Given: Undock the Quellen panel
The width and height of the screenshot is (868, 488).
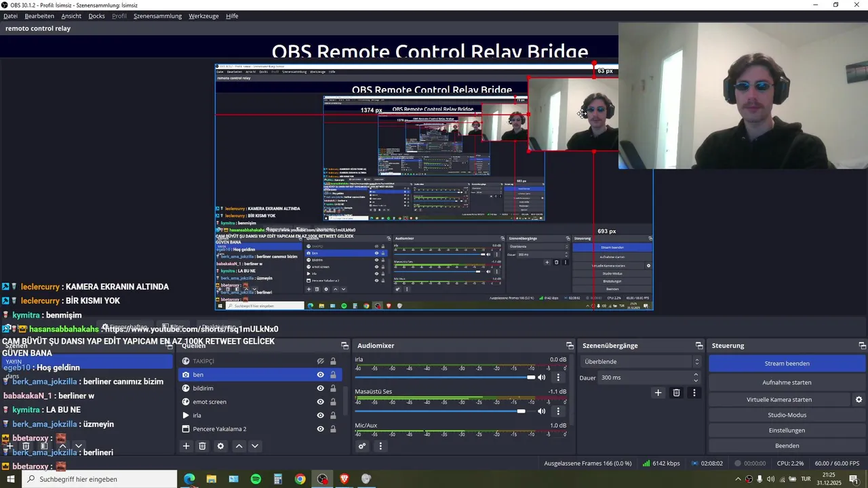Looking at the screenshot, I should (x=344, y=346).
